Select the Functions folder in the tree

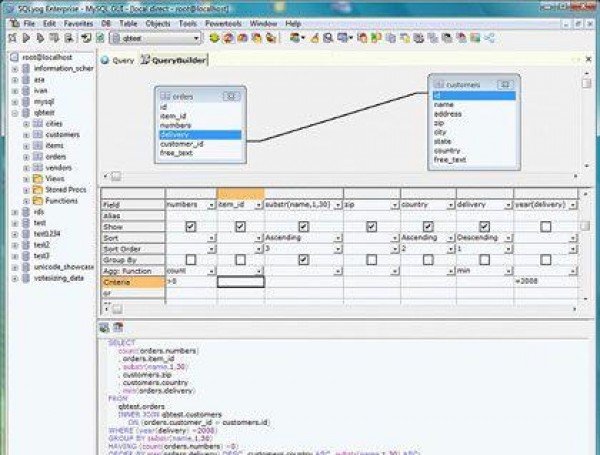coord(61,200)
